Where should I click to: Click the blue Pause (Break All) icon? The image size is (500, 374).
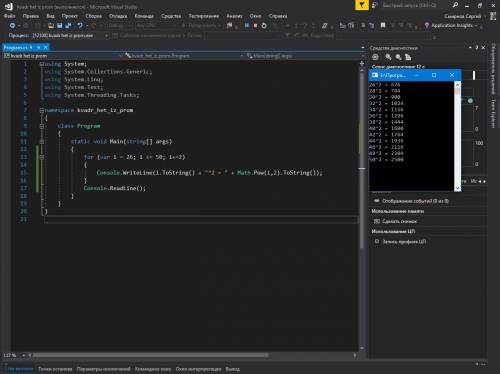click(247, 25)
